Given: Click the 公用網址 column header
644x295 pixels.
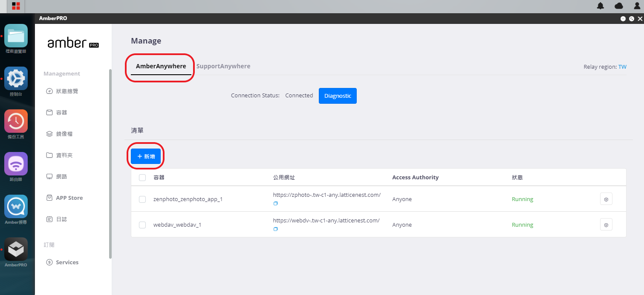Looking at the screenshot, I should tap(284, 177).
